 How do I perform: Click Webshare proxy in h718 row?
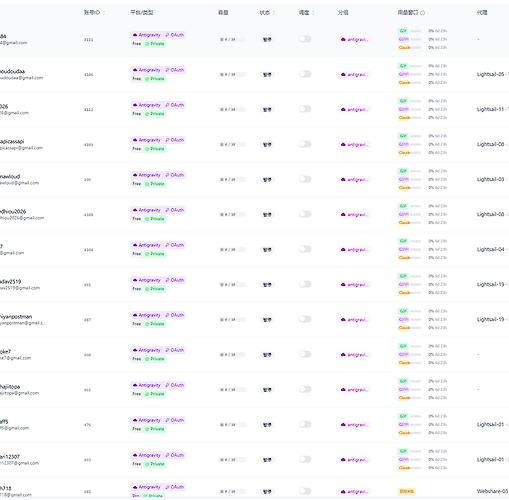point(493,491)
